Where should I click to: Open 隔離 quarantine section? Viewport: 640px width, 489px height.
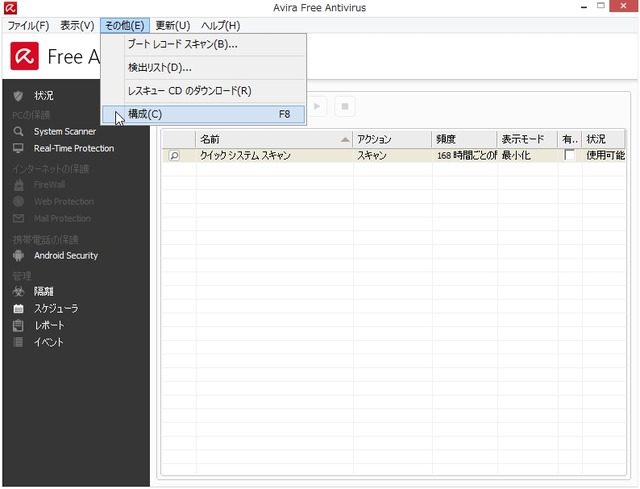pyautogui.click(x=44, y=291)
